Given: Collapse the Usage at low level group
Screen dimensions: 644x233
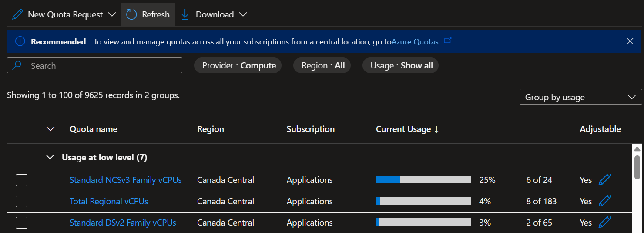Looking at the screenshot, I should point(50,157).
